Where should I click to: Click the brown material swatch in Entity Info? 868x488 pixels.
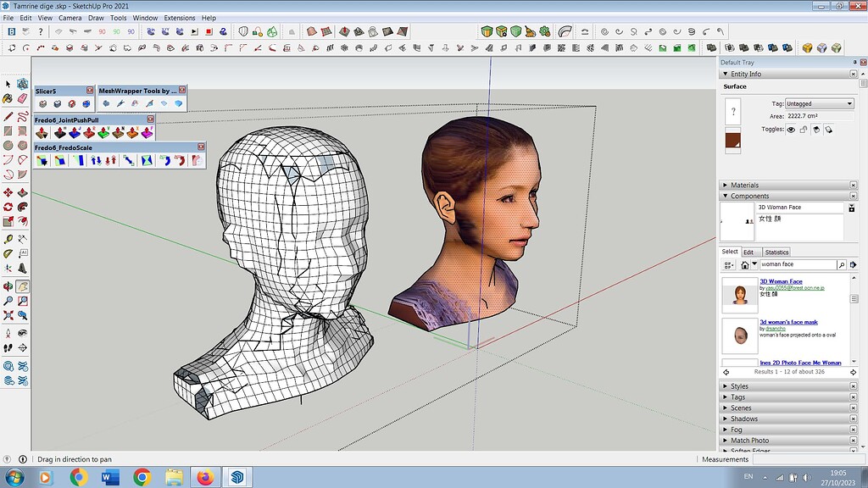coord(733,137)
